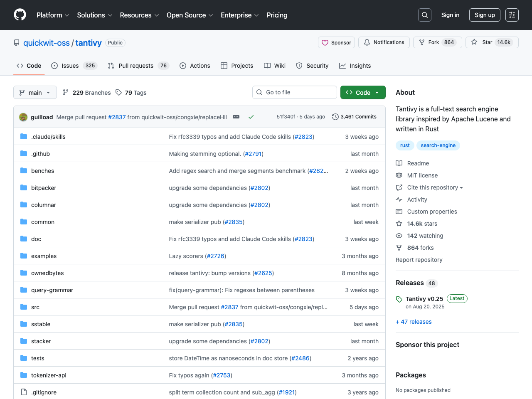This screenshot has width=532, height=399.
Task: Sponsor the project with heart button
Action: tap(336, 42)
